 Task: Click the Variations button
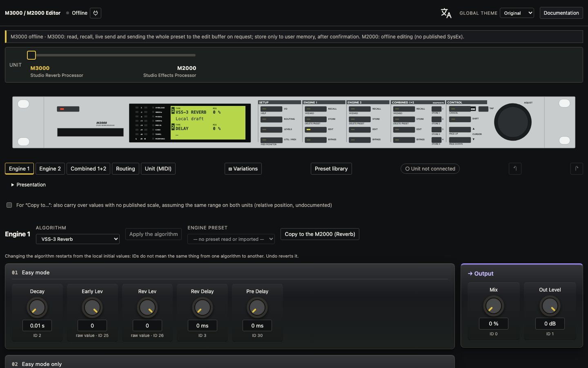pos(243,168)
